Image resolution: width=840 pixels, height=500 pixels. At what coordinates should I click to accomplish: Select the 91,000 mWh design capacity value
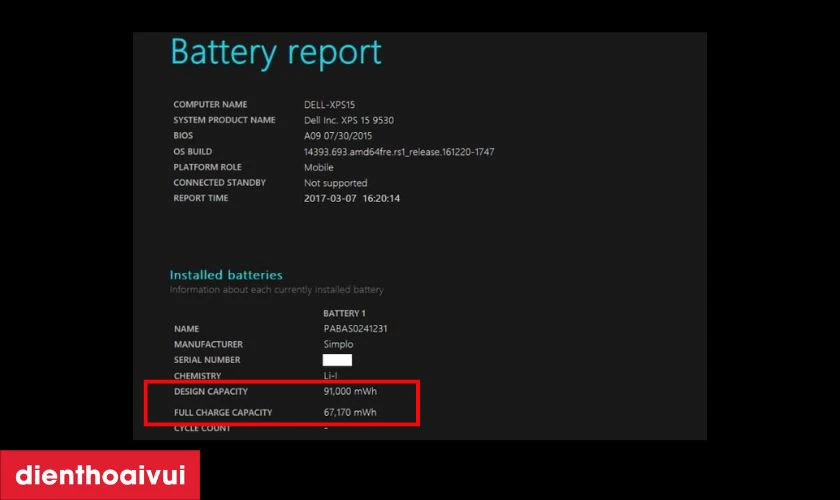pos(350,392)
